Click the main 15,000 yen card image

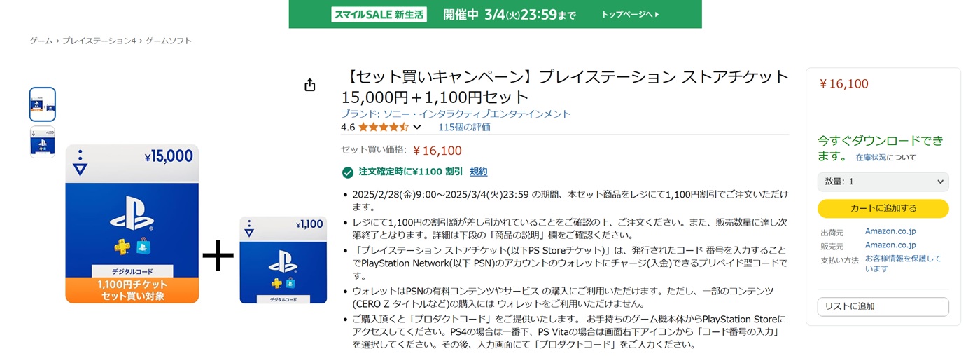coord(132,224)
